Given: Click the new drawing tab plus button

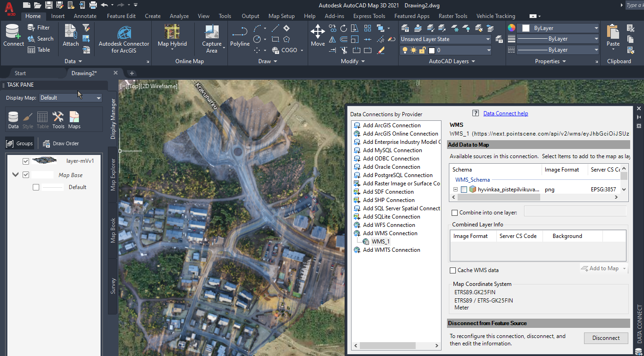Looking at the screenshot, I should click(131, 73).
